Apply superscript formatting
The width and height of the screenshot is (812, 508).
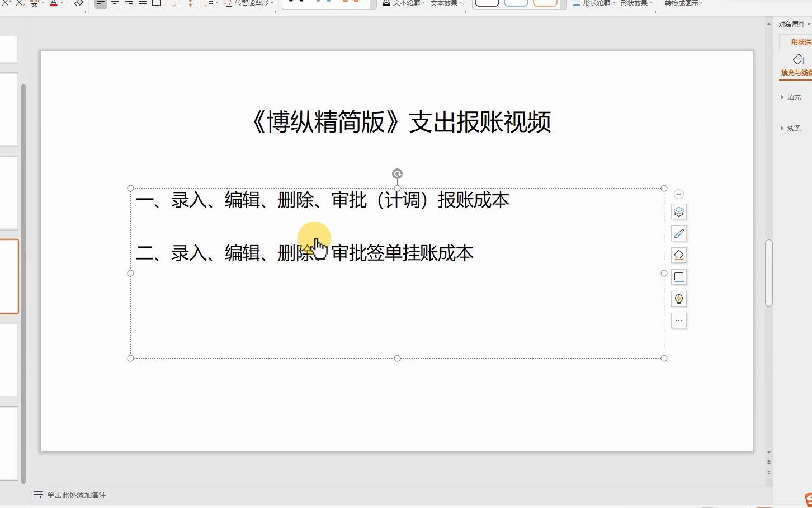pos(6,3)
